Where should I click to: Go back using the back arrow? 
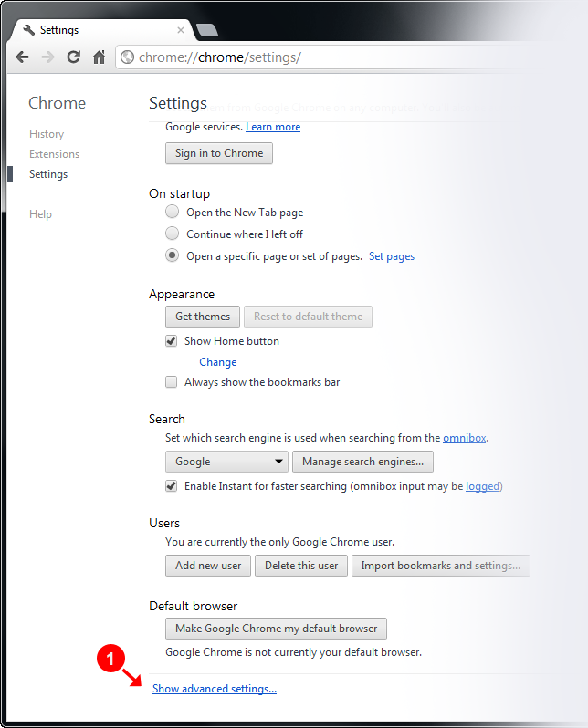(22, 57)
